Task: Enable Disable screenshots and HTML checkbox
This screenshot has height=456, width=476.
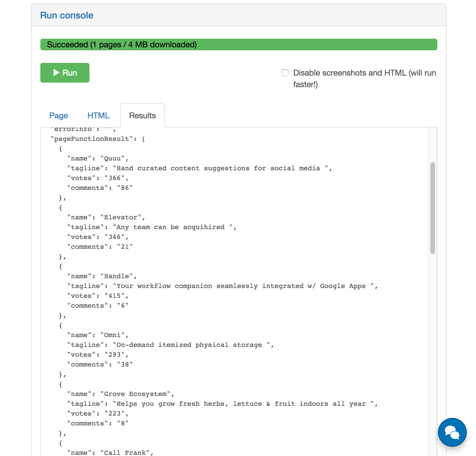Action: tap(285, 73)
